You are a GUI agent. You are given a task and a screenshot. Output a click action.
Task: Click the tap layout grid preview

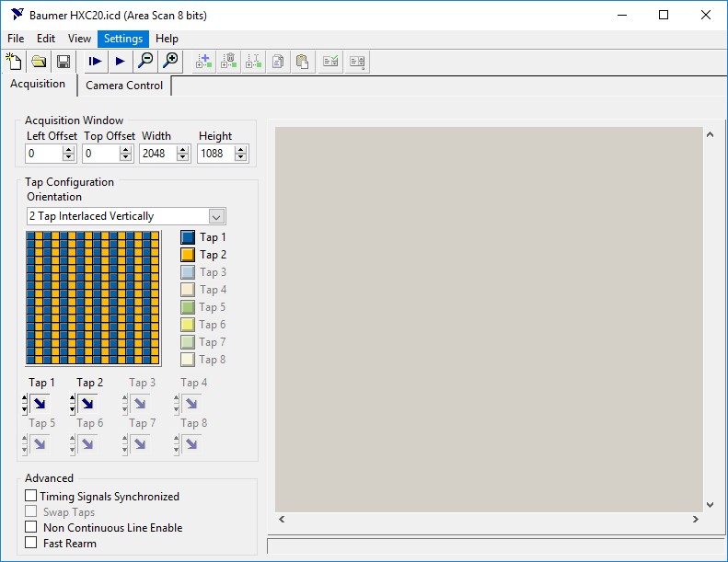pyautogui.click(x=93, y=298)
